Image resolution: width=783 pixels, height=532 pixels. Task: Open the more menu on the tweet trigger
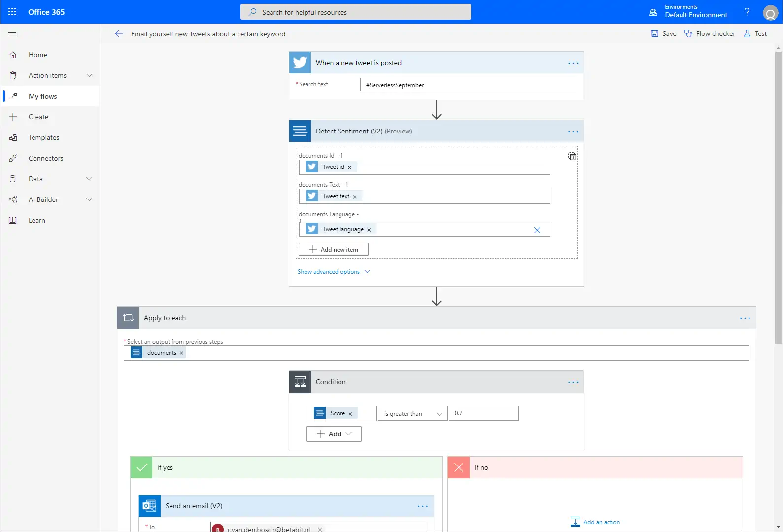pos(573,63)
